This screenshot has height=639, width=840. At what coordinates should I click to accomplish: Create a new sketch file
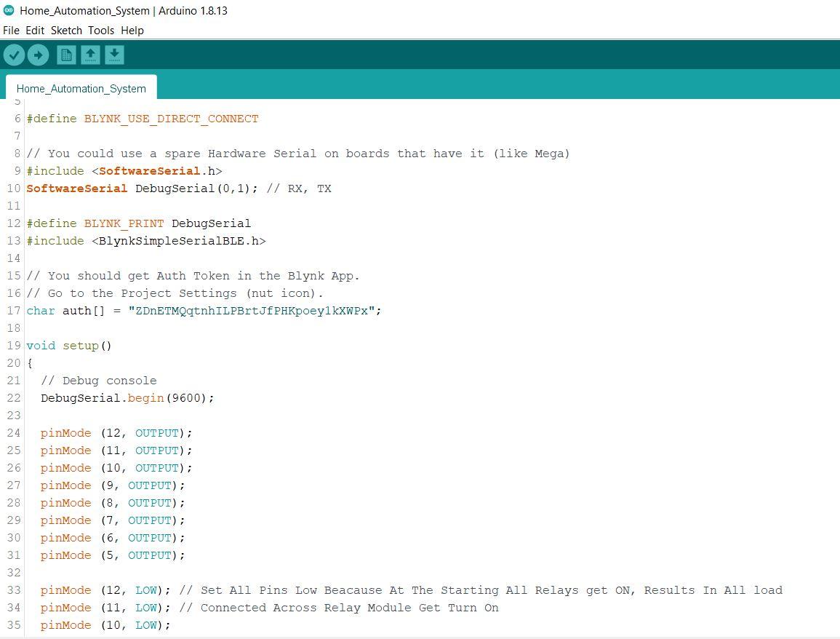(66, 55)
